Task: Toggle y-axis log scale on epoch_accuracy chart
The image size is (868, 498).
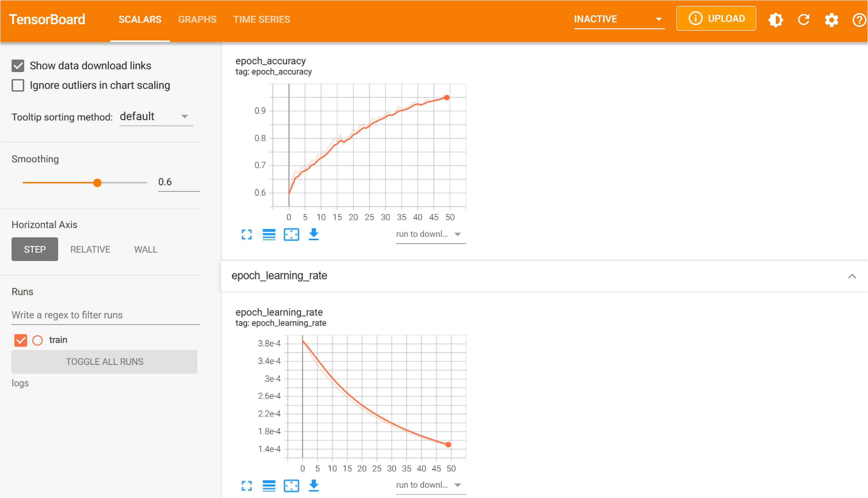Action: coord(269,235)
